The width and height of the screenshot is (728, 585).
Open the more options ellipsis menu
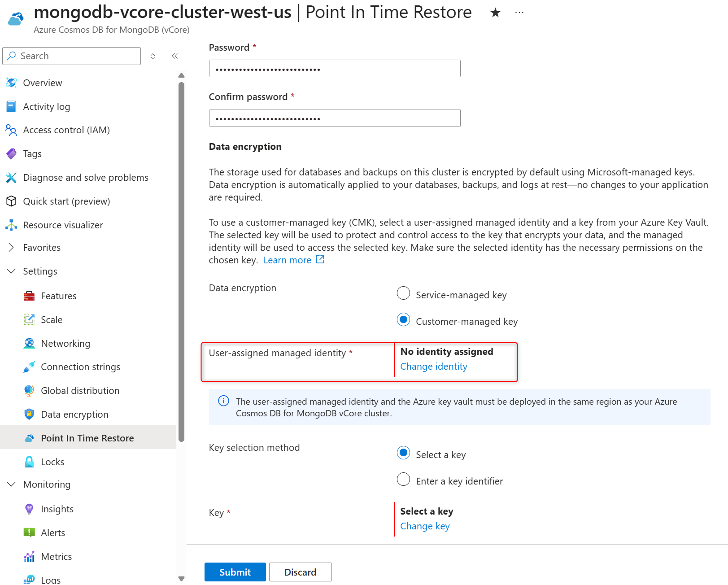click(x=519, y=13)
